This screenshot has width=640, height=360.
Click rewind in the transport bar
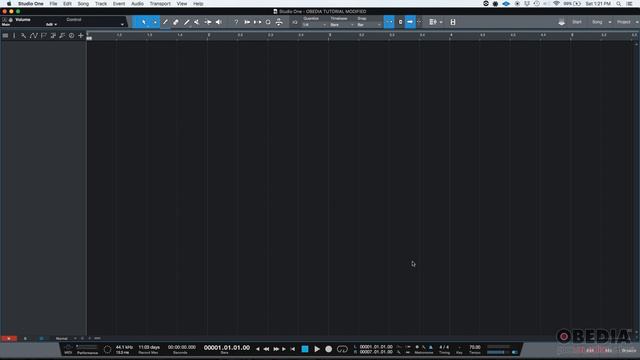pos(266,349)
